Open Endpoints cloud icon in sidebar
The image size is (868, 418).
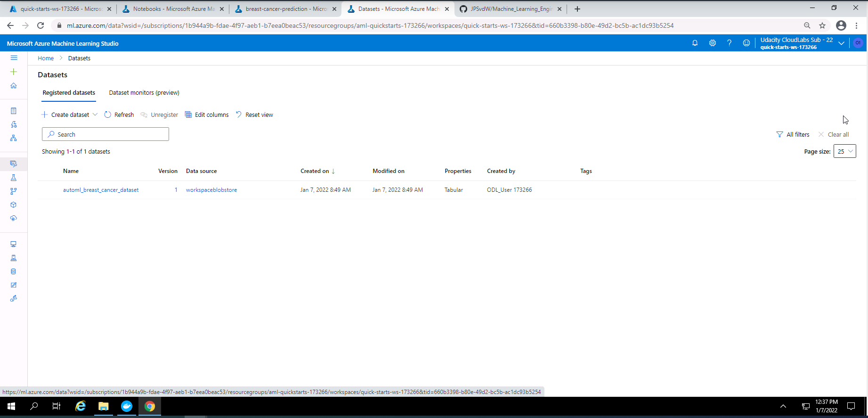pyautogui.click(x=14, y=218)
